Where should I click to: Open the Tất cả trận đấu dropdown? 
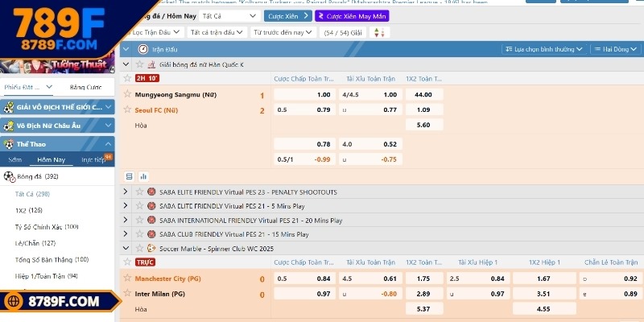click(x=217, y=32)
